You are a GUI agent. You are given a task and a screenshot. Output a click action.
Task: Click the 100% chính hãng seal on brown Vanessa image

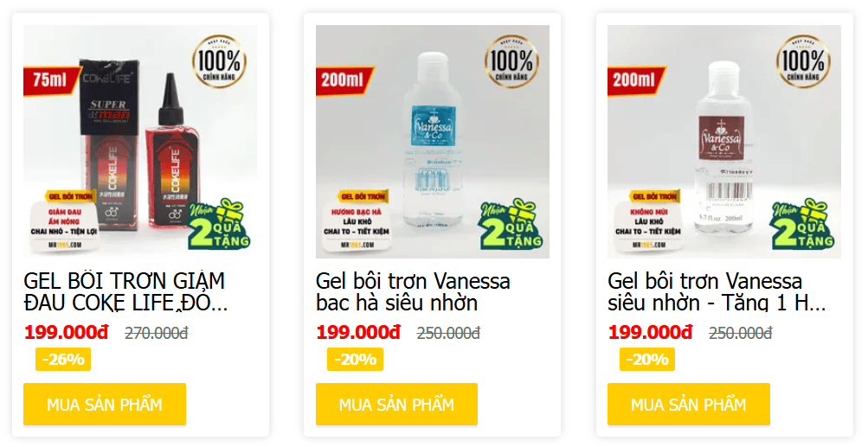tap(803, 61)
